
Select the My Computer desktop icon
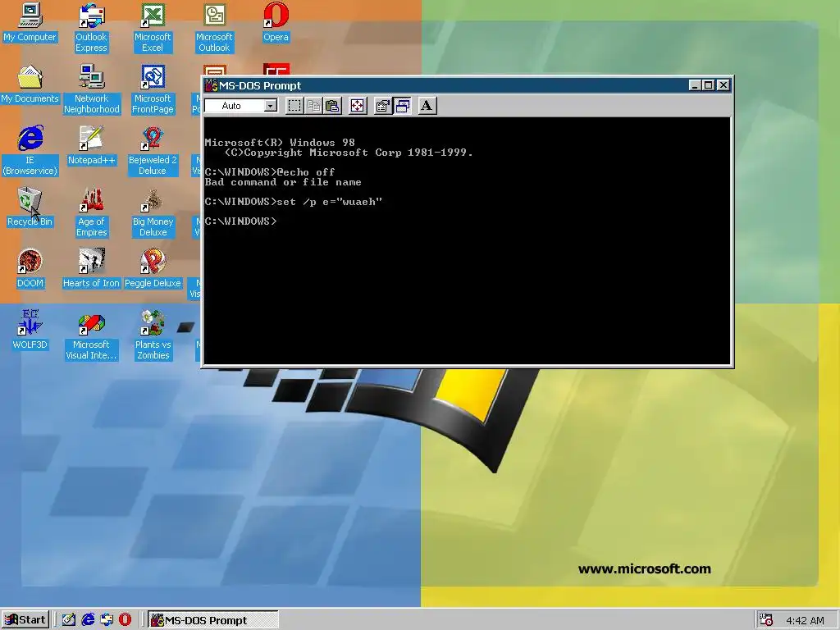30,22
